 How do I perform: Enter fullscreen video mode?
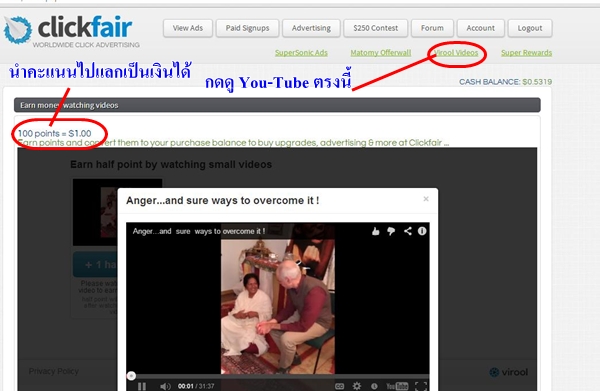pos(421,386)
